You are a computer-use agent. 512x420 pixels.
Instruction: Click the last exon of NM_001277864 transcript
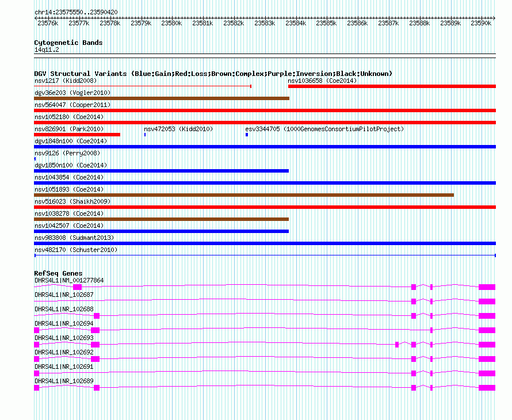487,287
